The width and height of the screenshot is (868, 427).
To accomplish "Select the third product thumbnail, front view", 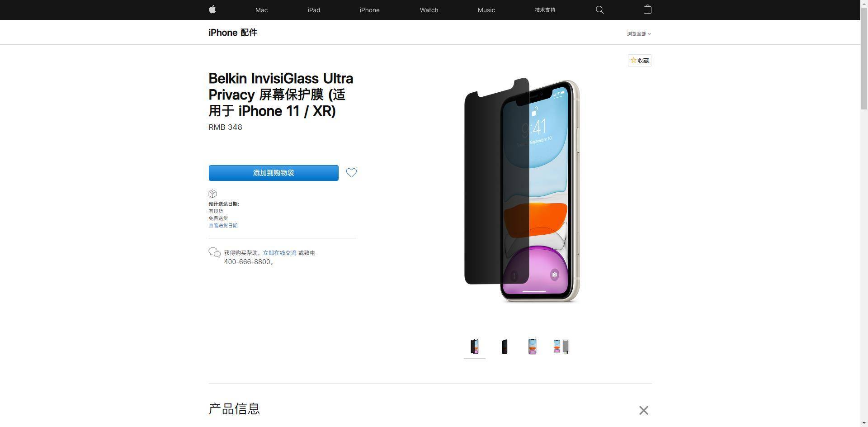I will (533, 347).
